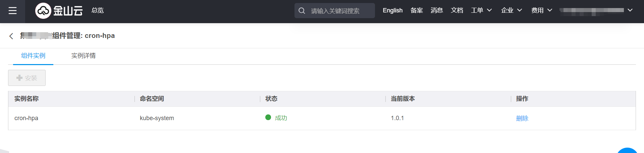Click the plus icon on install button
The width and height of the screenshot is (644, 153).
pyautogui.click(x=19, y=78)
